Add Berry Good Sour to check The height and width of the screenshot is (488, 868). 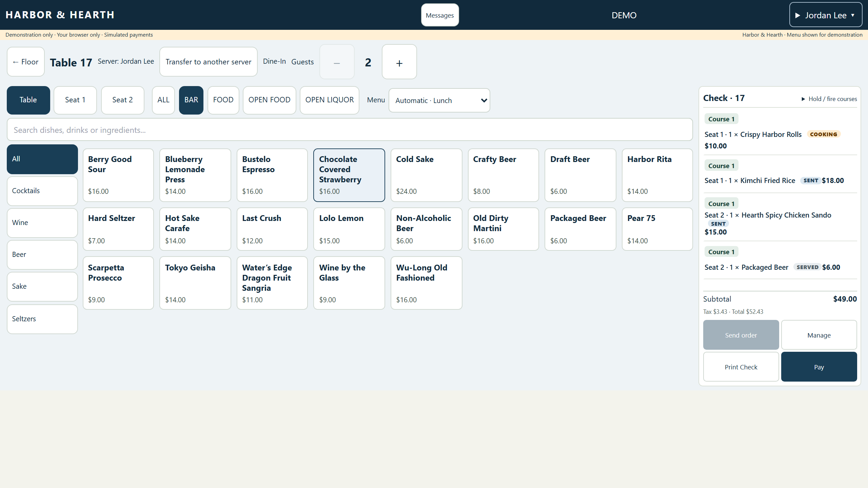(118, 175)
